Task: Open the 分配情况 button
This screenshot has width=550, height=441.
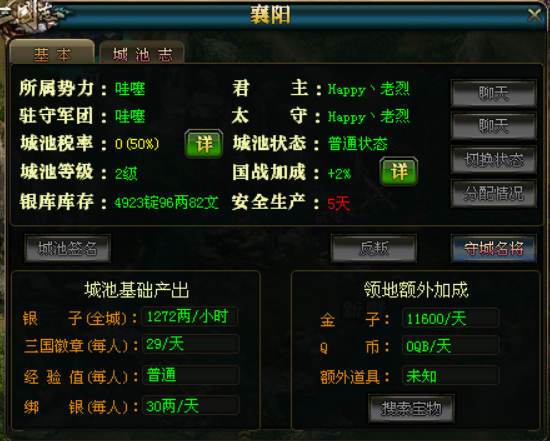Action: 494,193
